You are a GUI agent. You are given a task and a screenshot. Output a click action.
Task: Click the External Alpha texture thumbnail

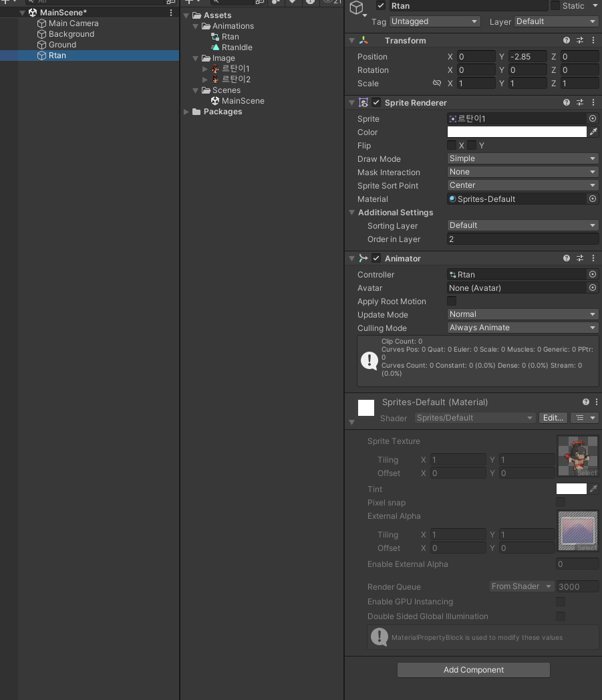tap(578, 531)
